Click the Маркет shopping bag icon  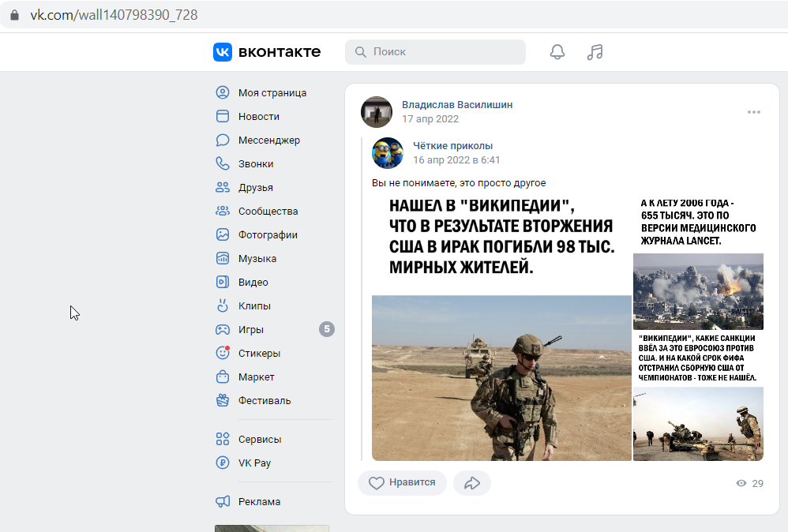click(223, 377)
